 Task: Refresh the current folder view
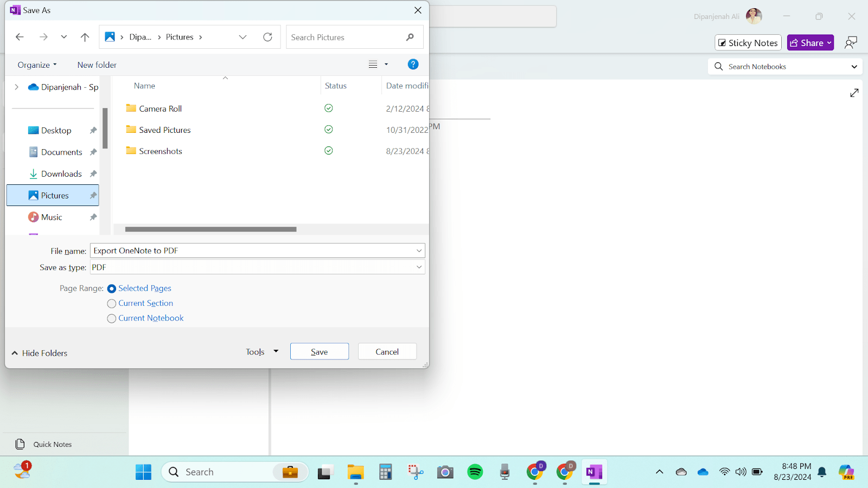coord(267,37)
